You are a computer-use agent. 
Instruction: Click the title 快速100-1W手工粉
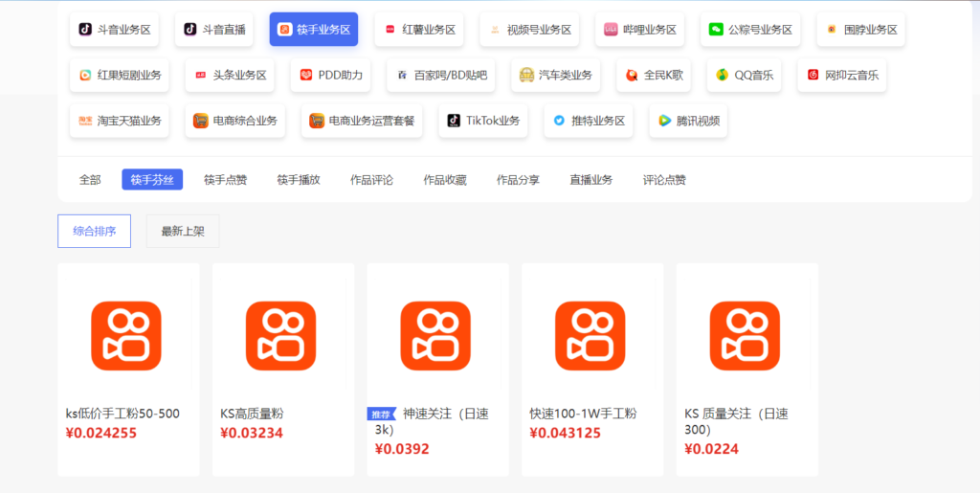pos(583,414)
